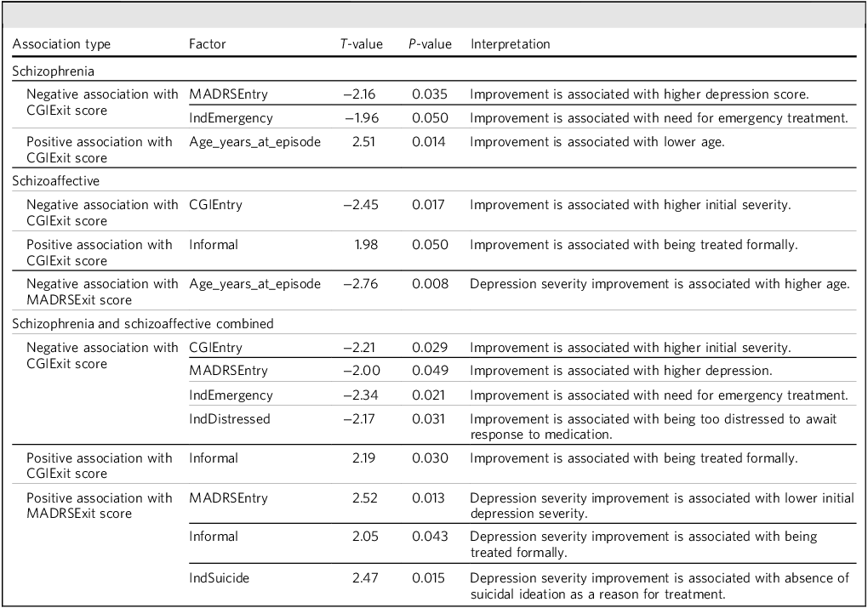Click the T-value −2.34 cell
Viewport: 868px width, 608px height.
(x=361, y=395)
